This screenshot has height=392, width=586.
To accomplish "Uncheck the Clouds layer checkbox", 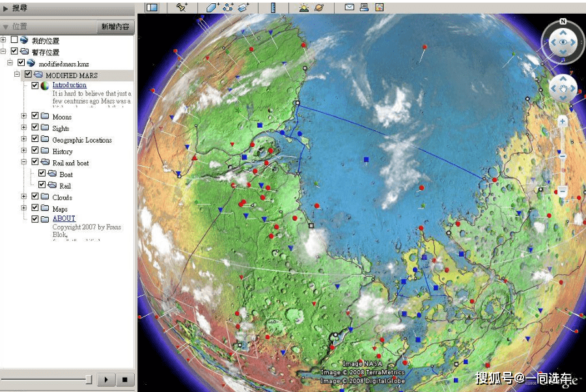I will [x=35, y=196].
